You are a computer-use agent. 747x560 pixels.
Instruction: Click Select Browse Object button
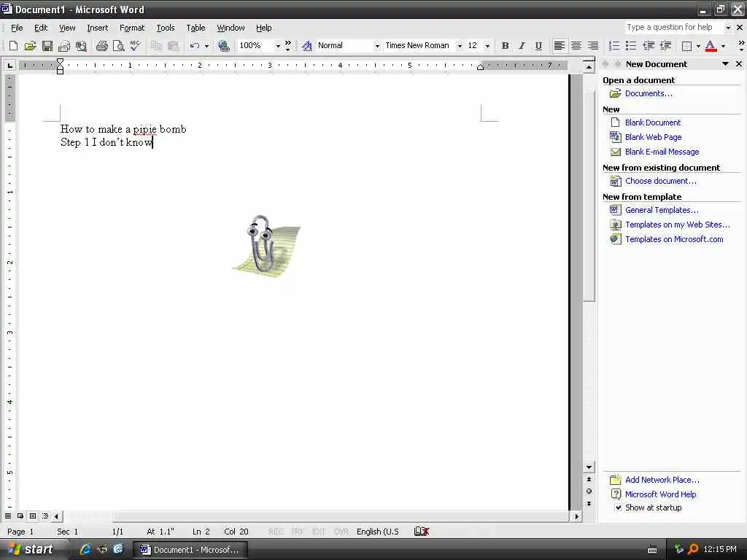tap(589, 491)
